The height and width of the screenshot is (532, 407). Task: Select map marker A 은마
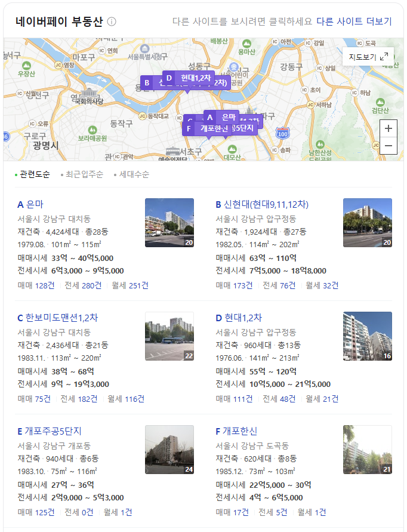[221, 118]
